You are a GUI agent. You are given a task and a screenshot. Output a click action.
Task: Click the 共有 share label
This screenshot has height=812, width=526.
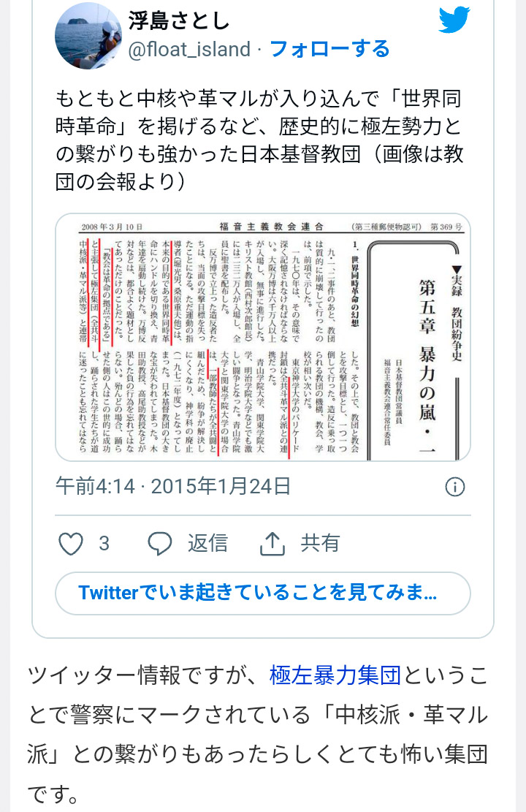click(x=321, y=543)
